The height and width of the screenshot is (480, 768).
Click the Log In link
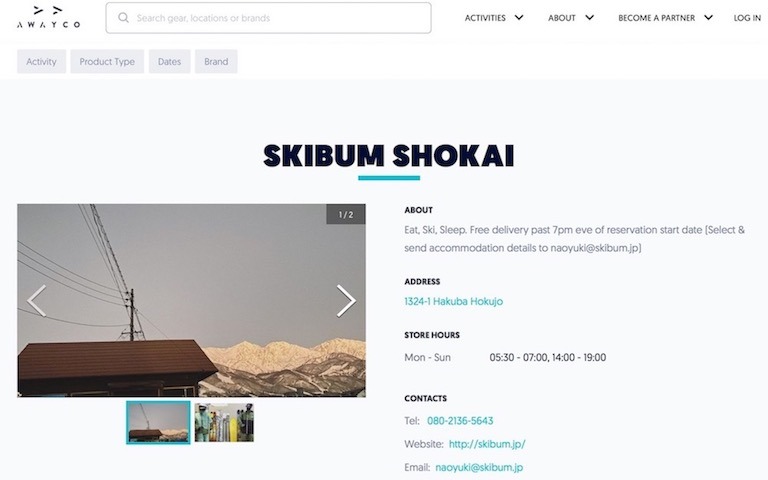tap(747, 18)
